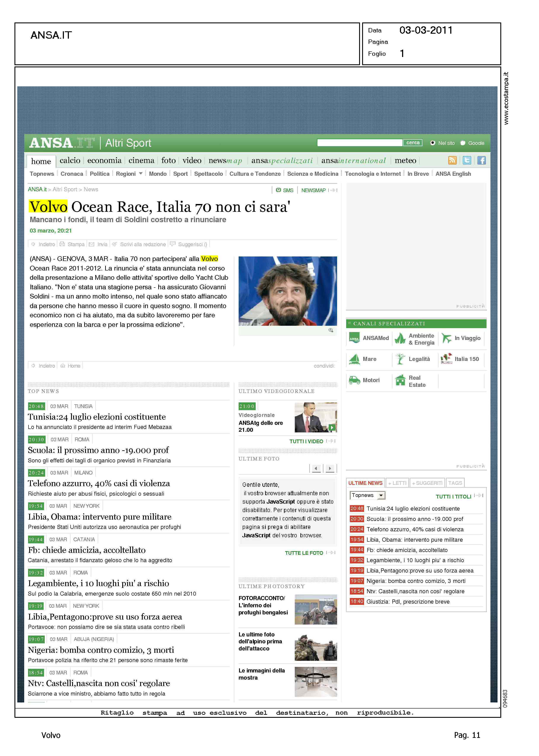539x756 pixels.
Task: Open the calcio menu item
Action: [x=70, y=161]
